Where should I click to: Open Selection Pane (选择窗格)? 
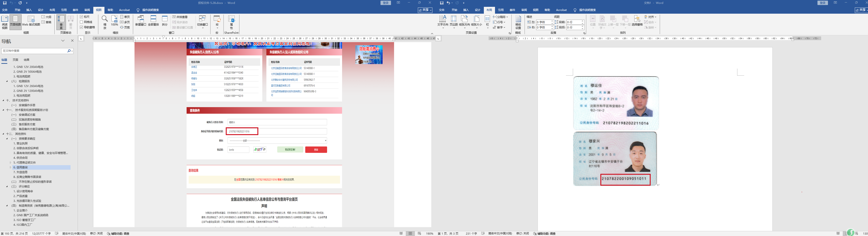(637, 21)
